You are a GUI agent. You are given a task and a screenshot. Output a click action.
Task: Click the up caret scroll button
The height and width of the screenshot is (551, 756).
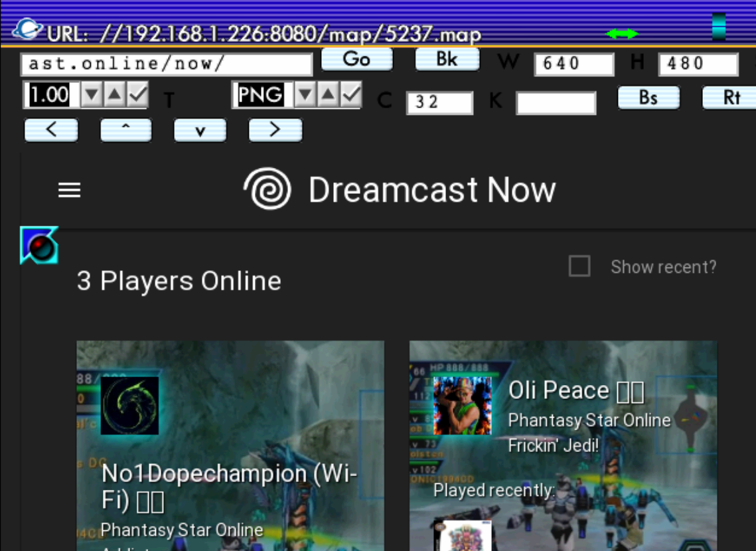pos(126,129)
